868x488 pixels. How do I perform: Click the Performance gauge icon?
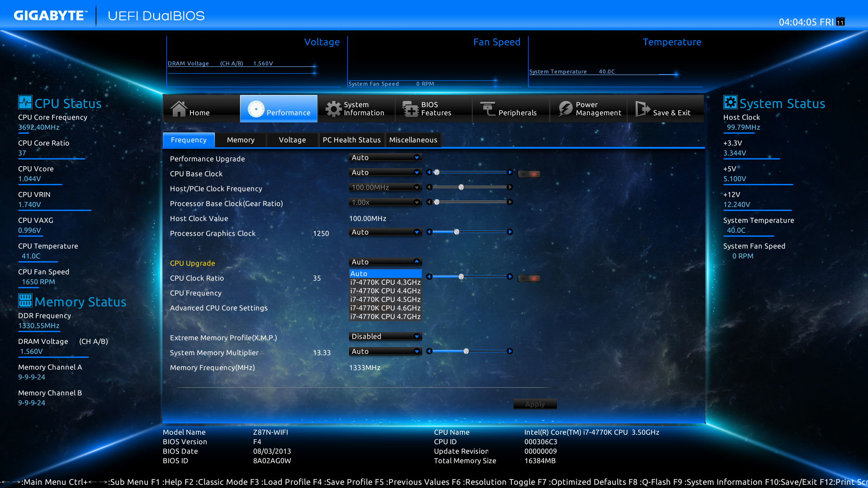click(x=256, y=109)
